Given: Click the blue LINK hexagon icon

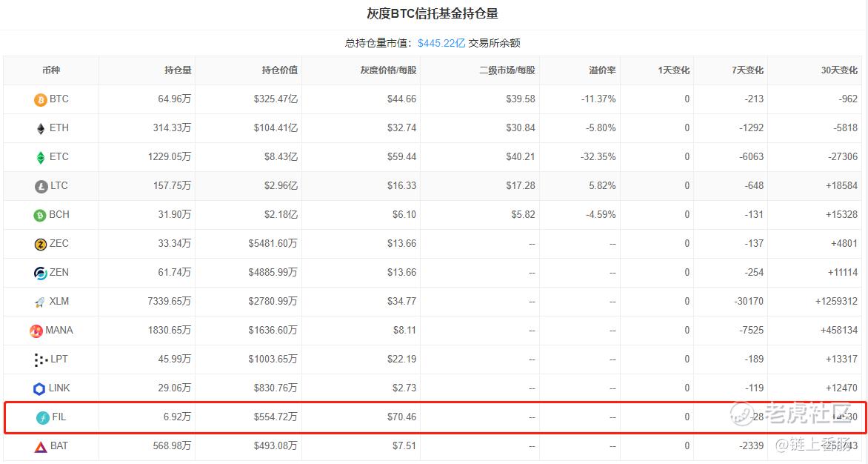Looking at the screenshot, I should [39, 388].
